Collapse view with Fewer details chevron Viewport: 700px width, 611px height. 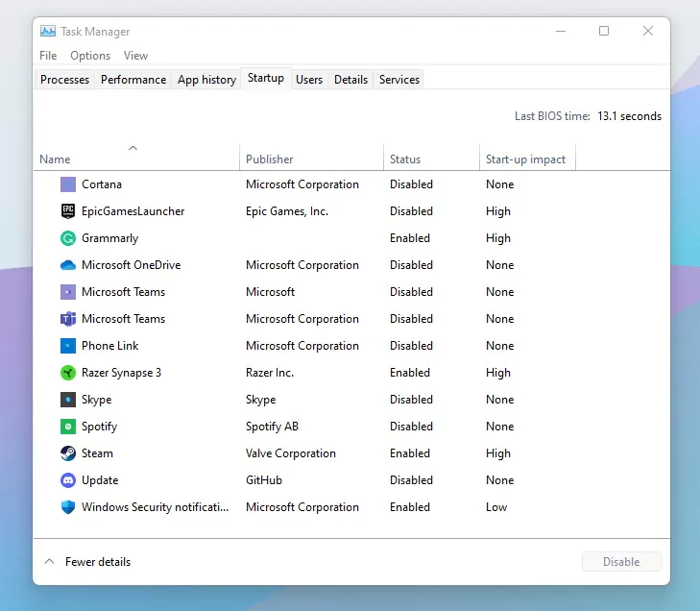[50, 561]
